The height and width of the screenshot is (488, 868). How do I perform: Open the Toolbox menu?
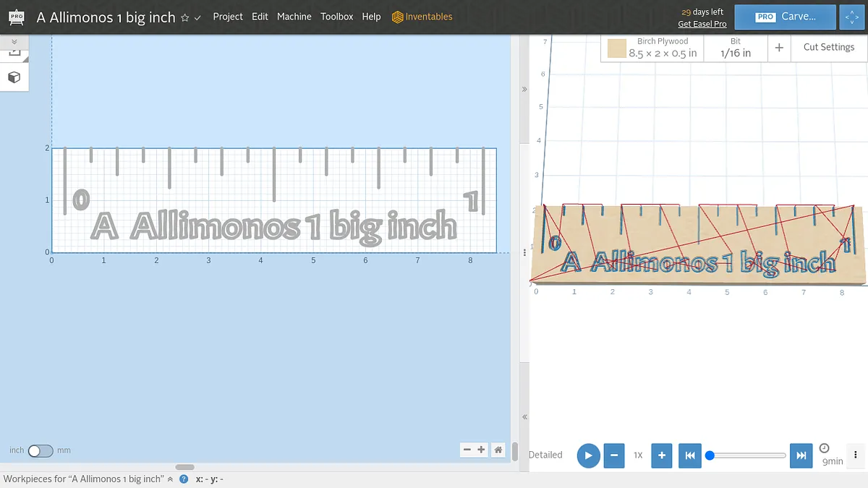click(337, 17)
